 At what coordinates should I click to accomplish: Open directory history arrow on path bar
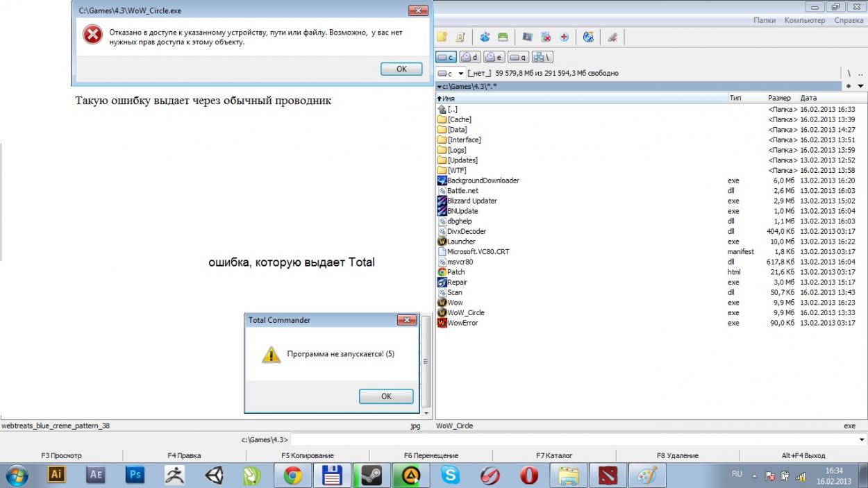coord(861,86)
